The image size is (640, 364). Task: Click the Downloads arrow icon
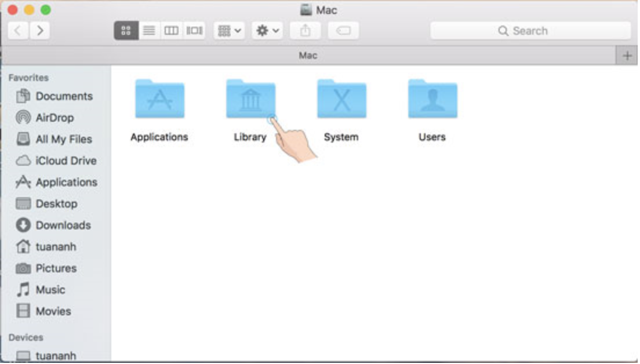pos(23,225)
